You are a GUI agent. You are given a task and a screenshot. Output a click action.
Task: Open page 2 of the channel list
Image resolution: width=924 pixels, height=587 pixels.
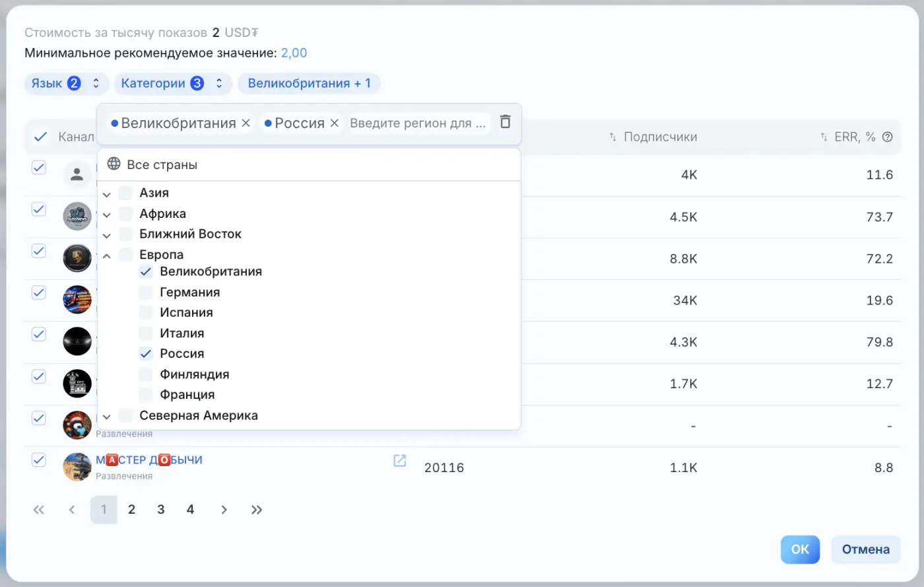pyautogui.click(x=131, y=510)
